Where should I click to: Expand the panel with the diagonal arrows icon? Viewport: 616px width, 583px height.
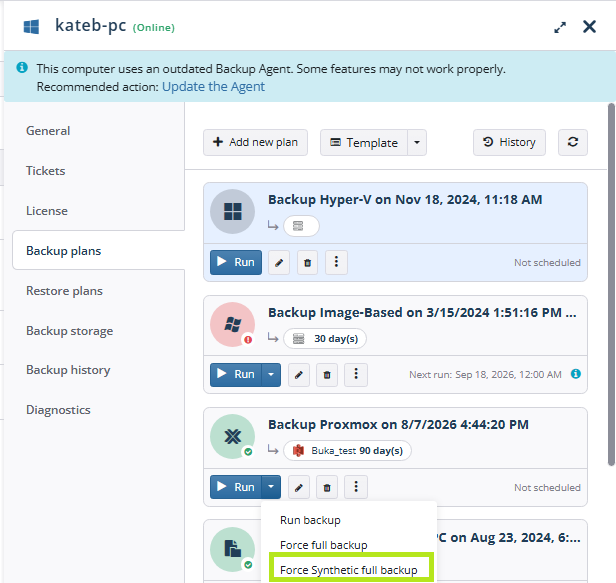(x=560, y=27)
